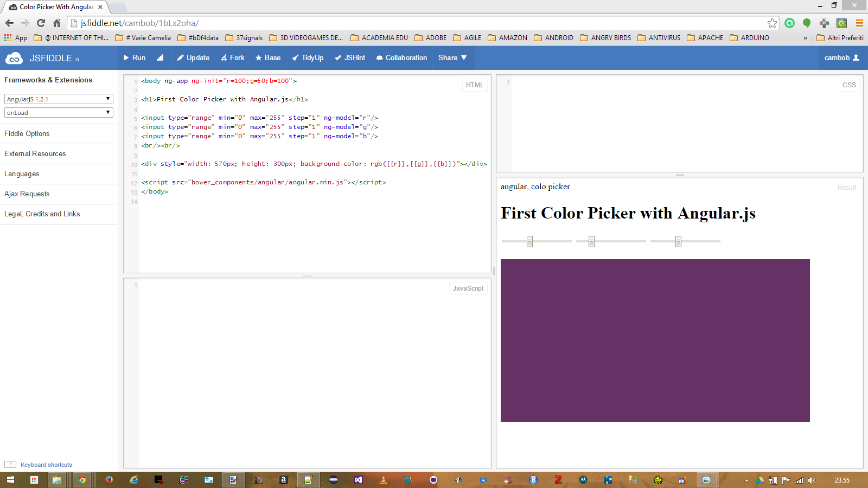This screenshot has height=488, width=868.
Task: Open the INTERNET OF THI... bookmark folder
Action: pyautogui.click(x=71, y=38)
